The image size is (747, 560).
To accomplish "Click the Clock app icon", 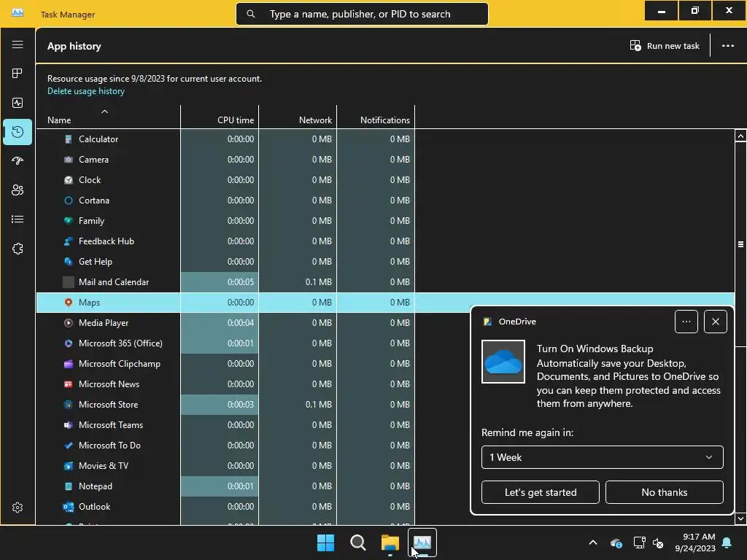I will (69, 180).
